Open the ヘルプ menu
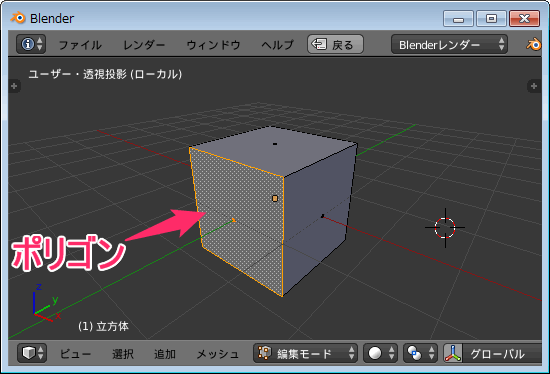Screen dimensions: 550x374 (x=277, y=45)
